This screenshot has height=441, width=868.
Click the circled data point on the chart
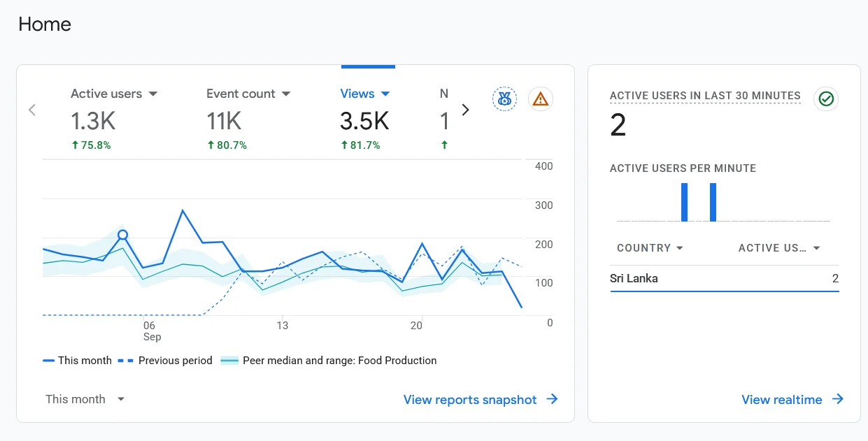123,235
